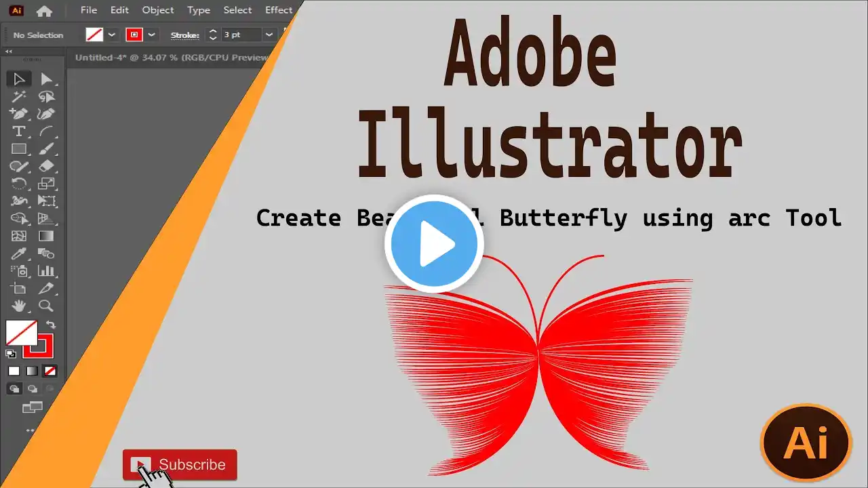The height and width of the screenshot is (488, 868).
Task: Click the fill swatch in control bar
Action: [x=94, y=35]
